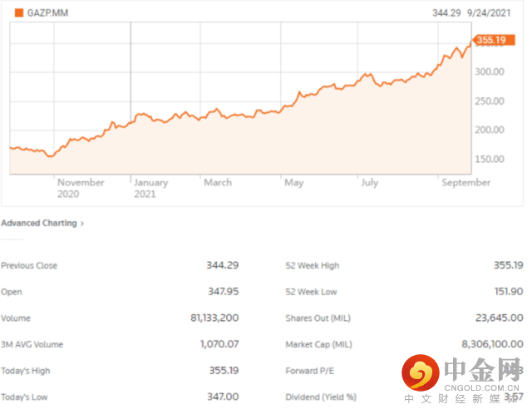This screenshot has height=414, width=532.
Task: Pick the July marker on the time axis
Action: pos(369,183)
